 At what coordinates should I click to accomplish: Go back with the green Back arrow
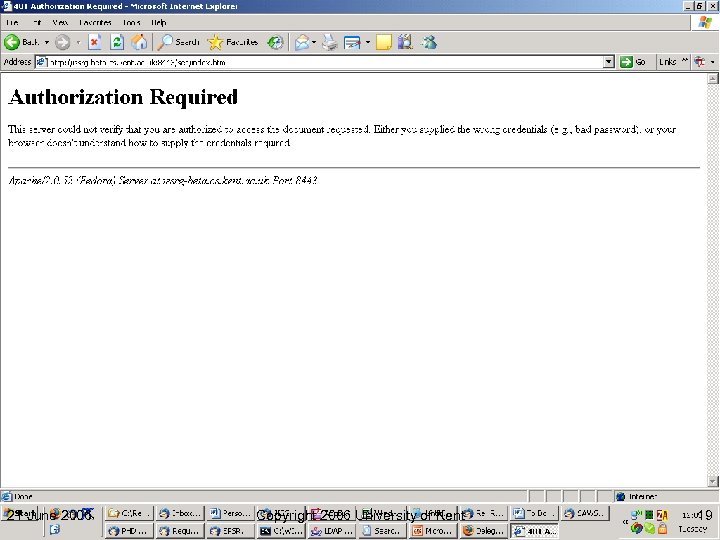[21, 42]
